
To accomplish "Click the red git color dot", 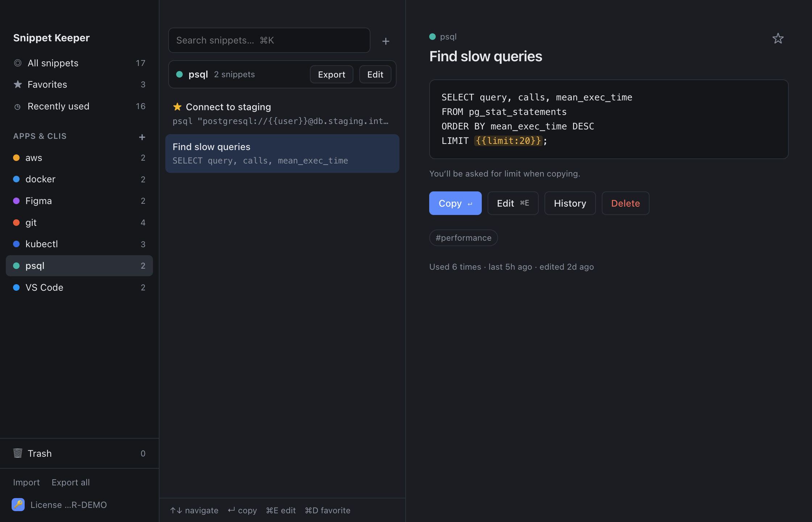I will click(x=16, y=223).
